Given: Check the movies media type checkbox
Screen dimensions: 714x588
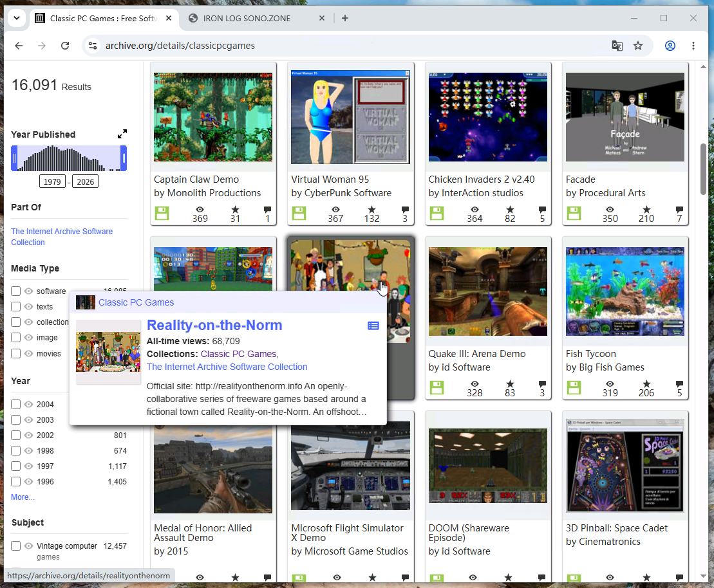Looking at the screenshot, I should click(x=16, y=354).
